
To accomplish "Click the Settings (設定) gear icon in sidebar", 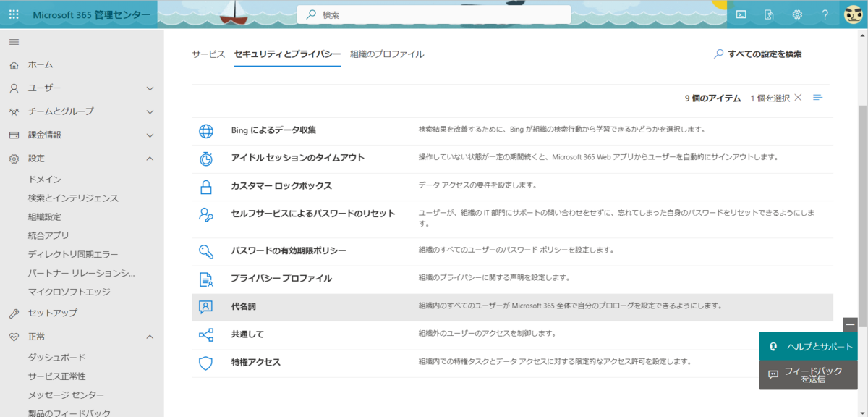I will tap(14, 159).
